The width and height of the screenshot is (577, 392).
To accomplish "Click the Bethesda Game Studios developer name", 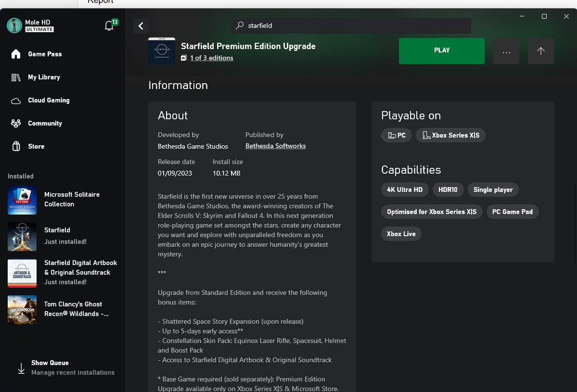I will (193, 146).
